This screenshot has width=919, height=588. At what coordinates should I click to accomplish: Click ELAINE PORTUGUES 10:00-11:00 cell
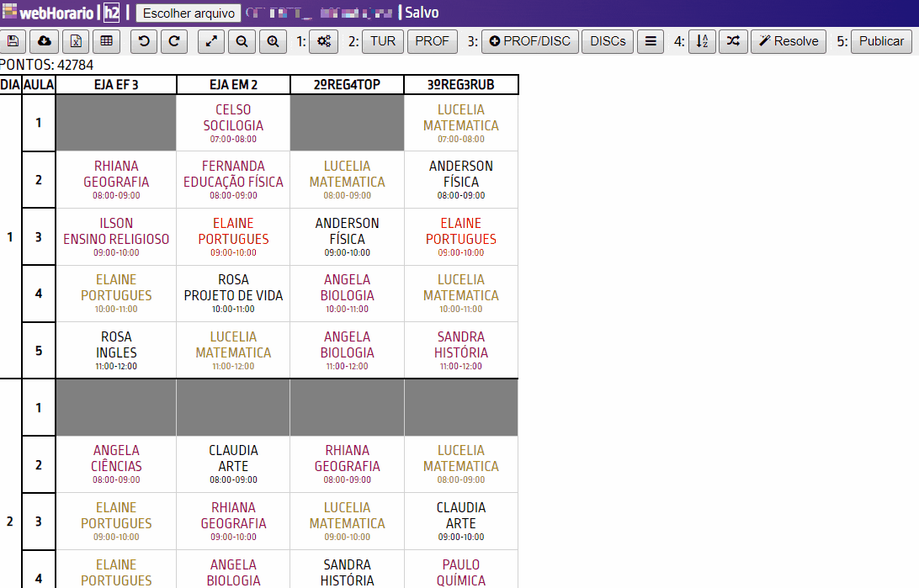pos(116,294)
